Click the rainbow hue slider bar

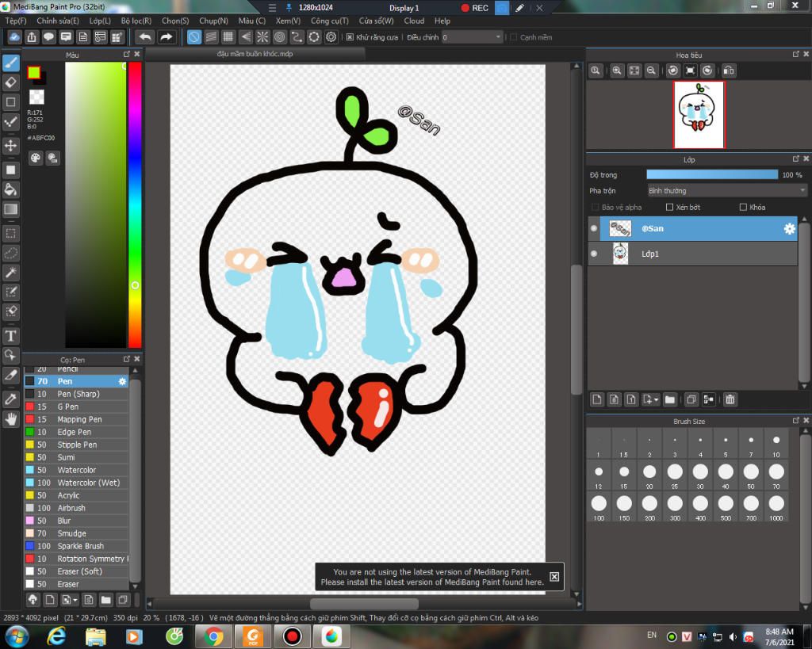[x=135, y=205]
